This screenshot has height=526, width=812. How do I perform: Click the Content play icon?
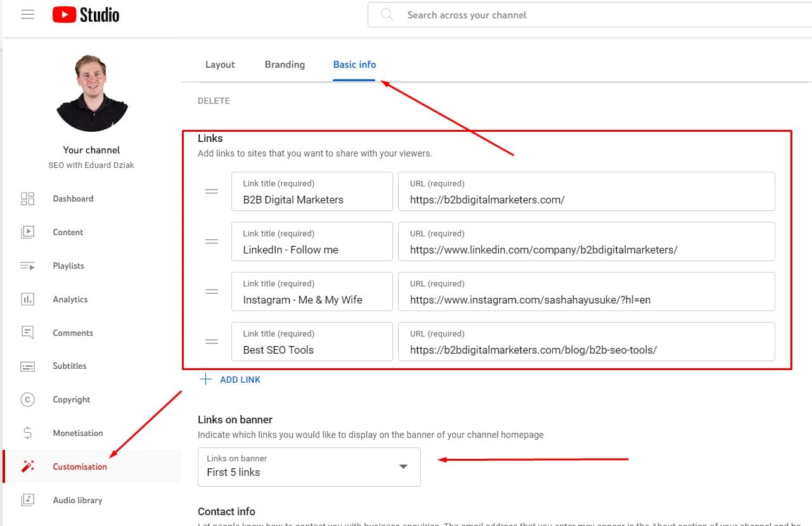tap(27, 232)
